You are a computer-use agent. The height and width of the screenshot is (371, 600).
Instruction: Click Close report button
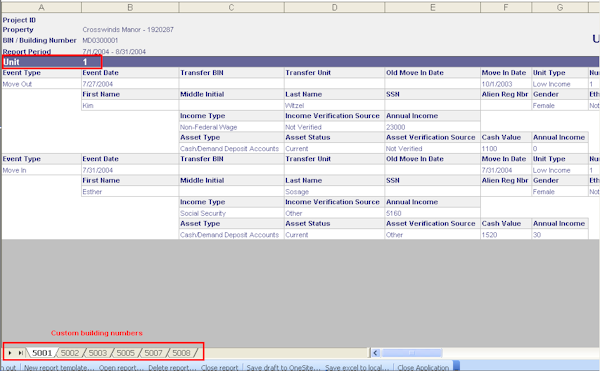click(220, 367)
